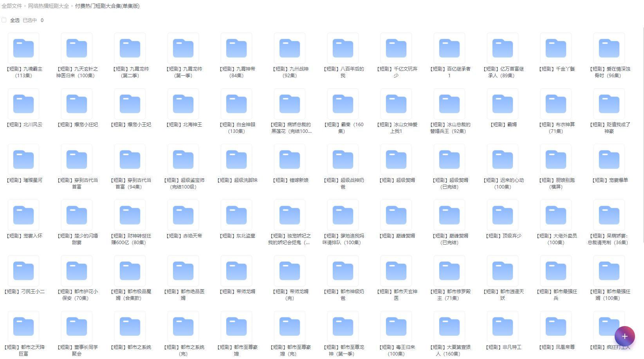644x359 pixels.
Task: Open folder 穿到古代当首富 (94集)
Action: pos(130,160)
